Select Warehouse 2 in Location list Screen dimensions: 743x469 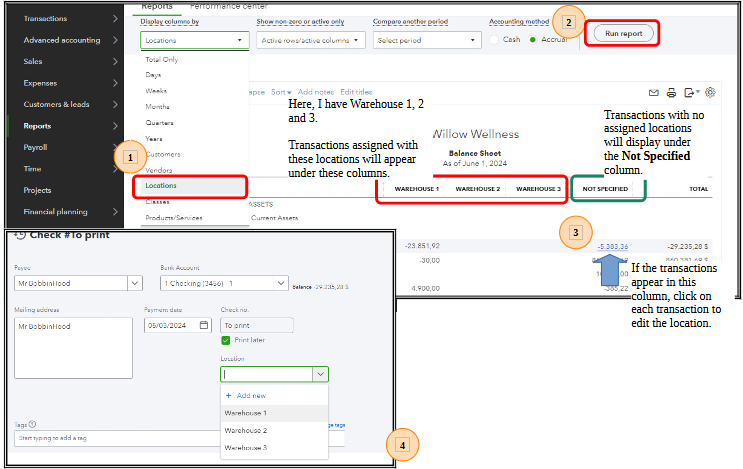coord(274,431)
